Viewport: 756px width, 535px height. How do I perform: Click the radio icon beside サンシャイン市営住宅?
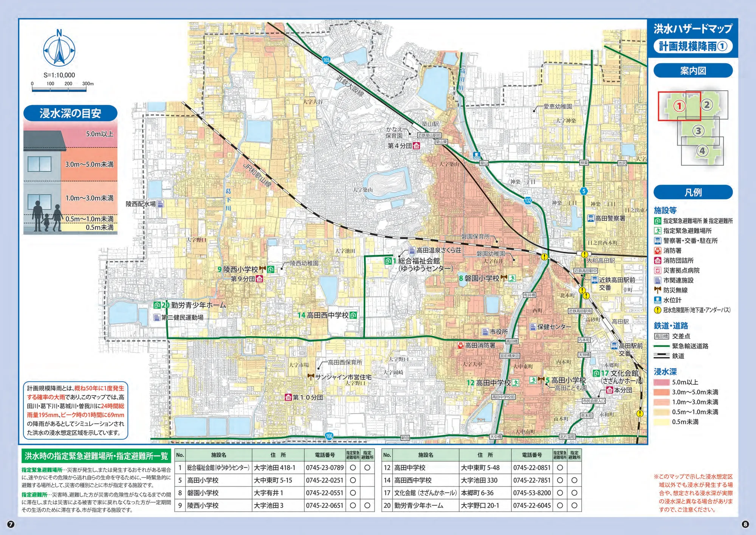click(x=310, y=377)
